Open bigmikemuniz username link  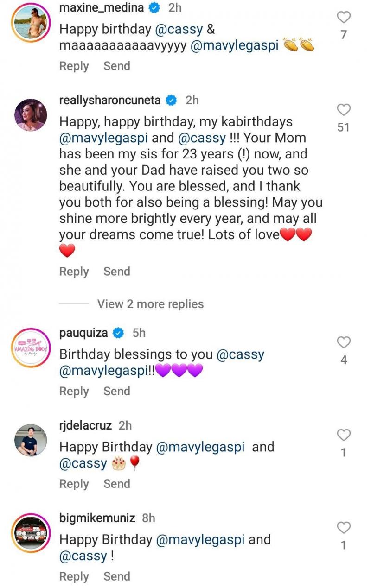pyautogui.click(x=97, y=518)
